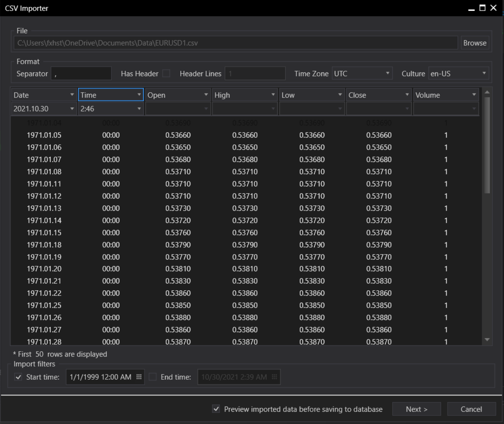The width and height of the screenshot is (504, 424).
Task: Expand the Volume column mapping dropdown
Action: (446, 95)
